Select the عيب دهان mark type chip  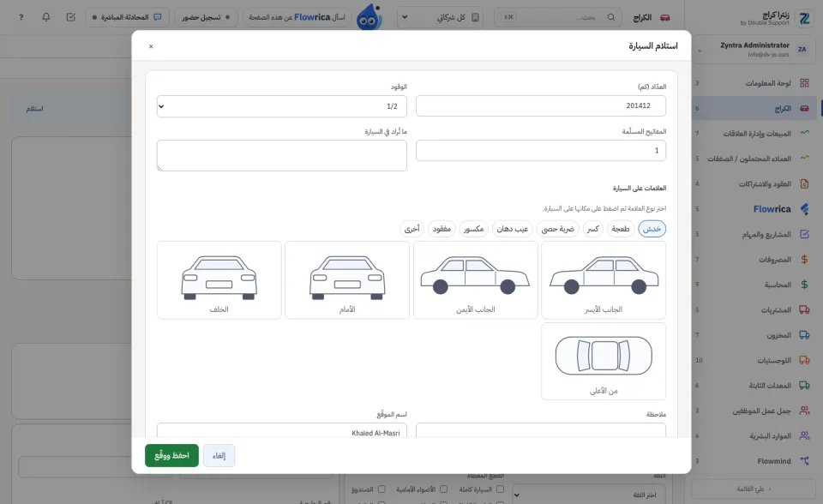513,229
